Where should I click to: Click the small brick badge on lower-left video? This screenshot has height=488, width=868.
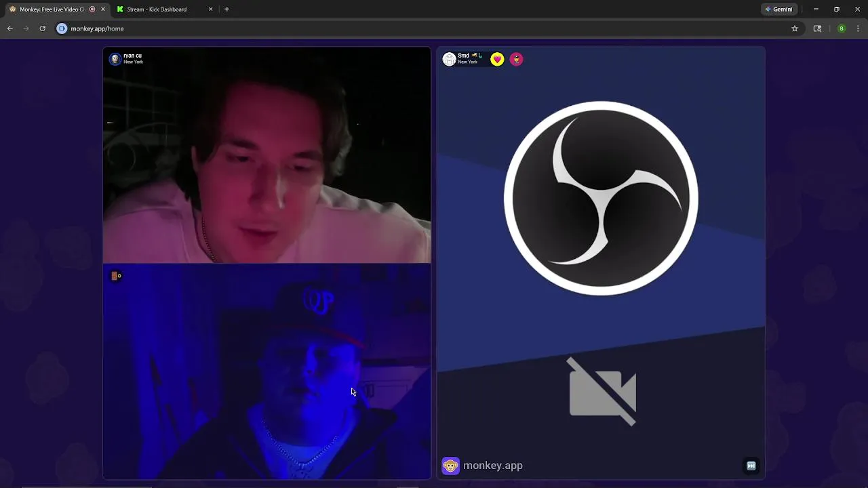point(116,276)
